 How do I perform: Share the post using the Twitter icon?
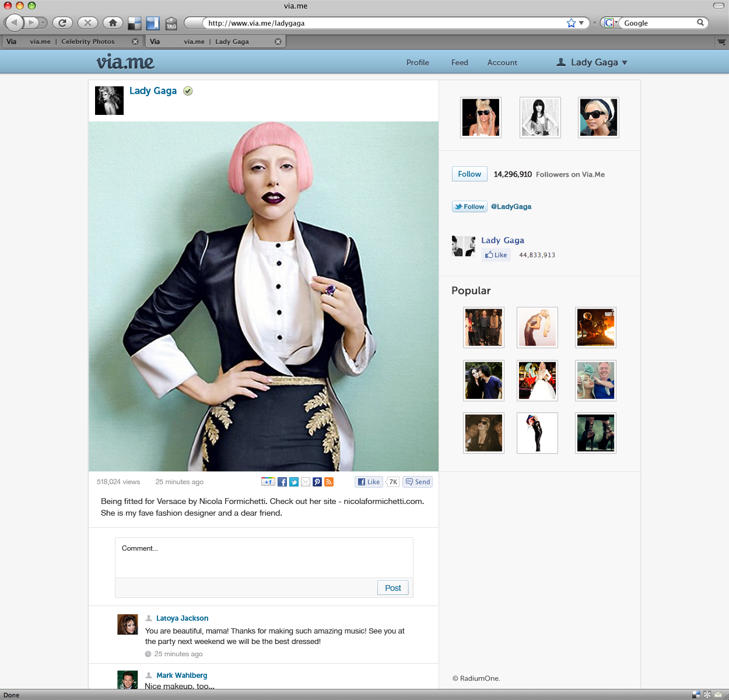pyautogui.click(x=294, y=482)
